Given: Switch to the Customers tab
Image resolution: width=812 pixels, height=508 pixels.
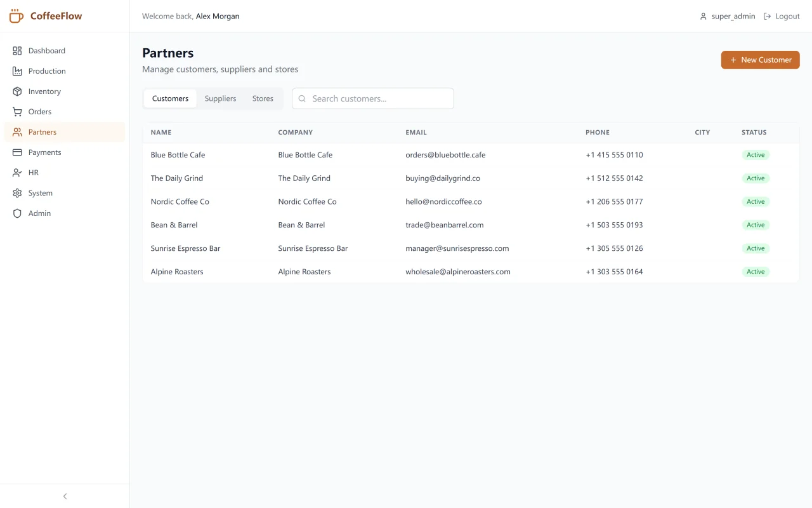Looking at the screenshot, I should (170, 98).
